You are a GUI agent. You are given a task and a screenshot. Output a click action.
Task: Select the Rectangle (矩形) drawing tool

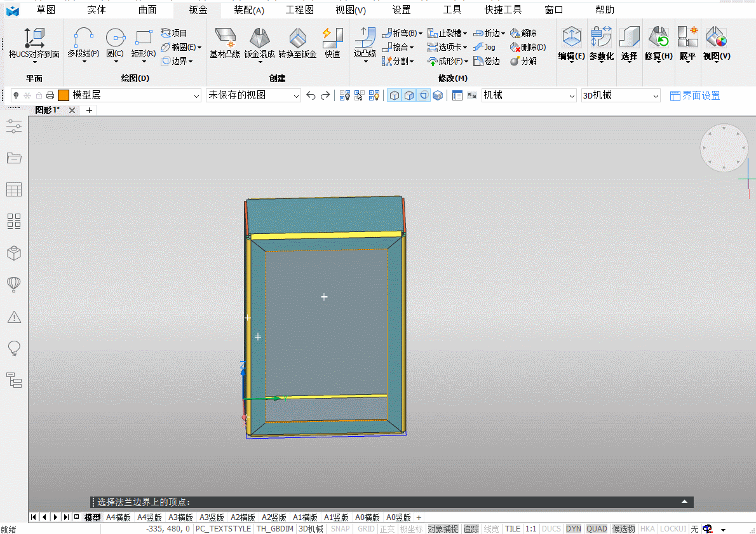144,44
